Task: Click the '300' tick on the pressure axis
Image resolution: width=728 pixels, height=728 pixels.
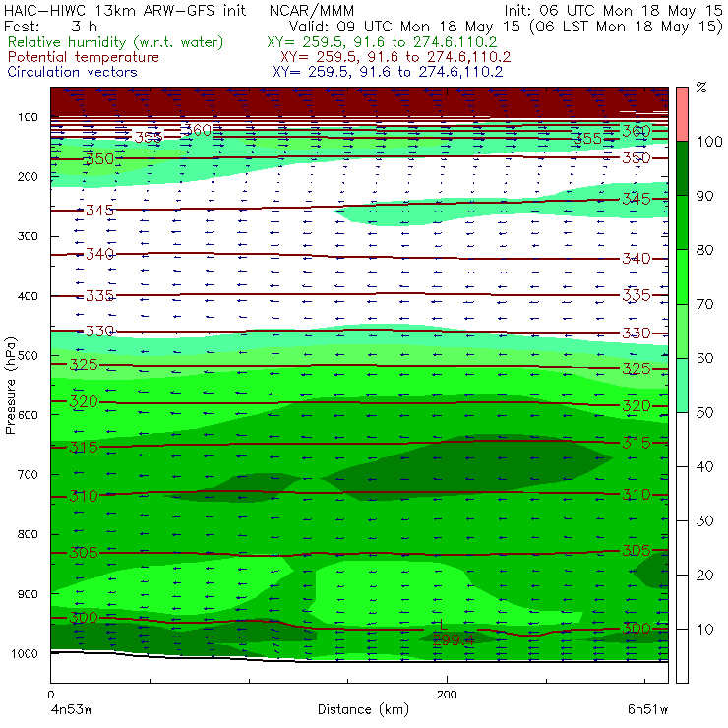Action: [28, 236]
